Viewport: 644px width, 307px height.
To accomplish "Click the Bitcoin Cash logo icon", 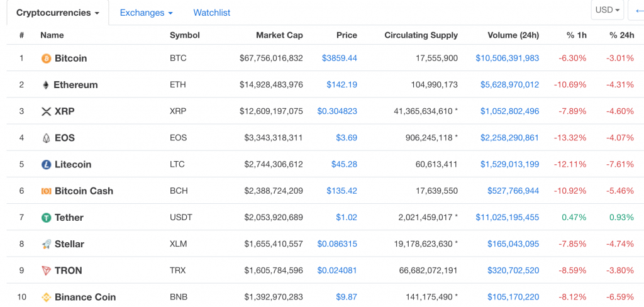I will click(x=46, y=191).
